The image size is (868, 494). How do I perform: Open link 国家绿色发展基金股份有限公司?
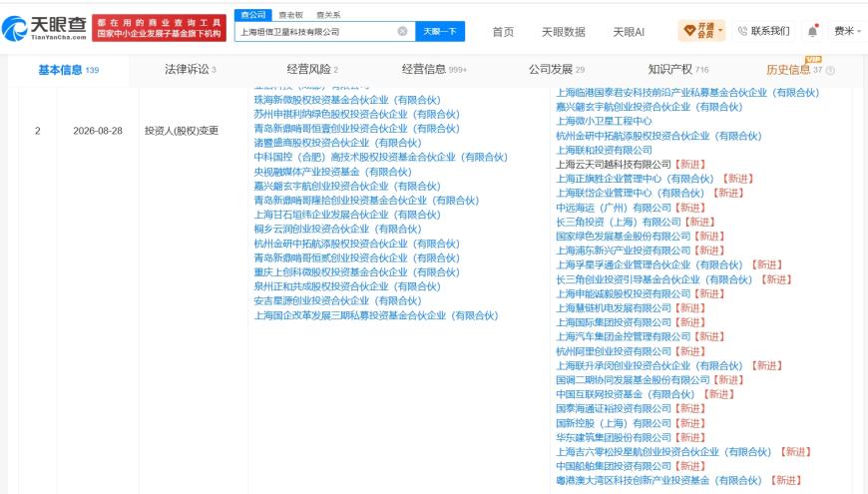click(x=623, y=236)
